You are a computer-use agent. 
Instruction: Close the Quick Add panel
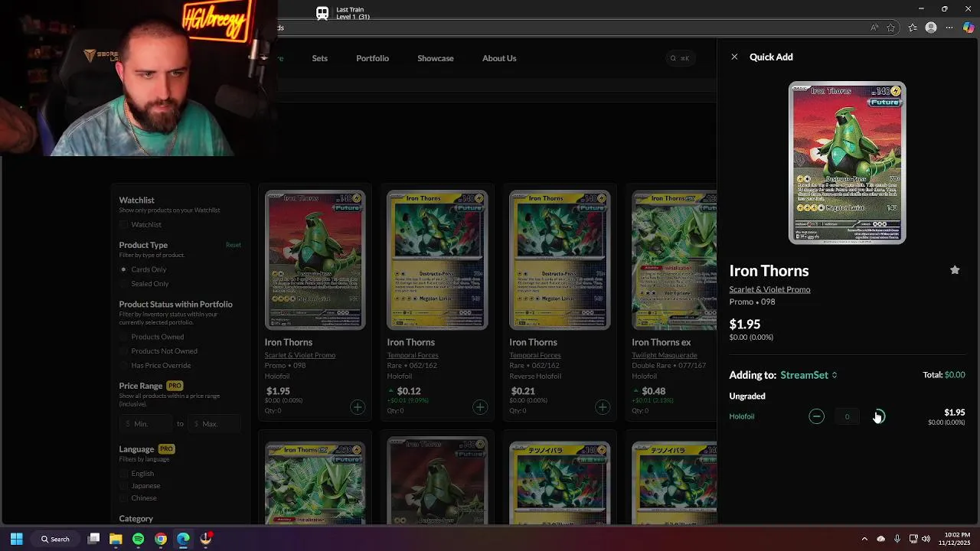click(734, 57)
